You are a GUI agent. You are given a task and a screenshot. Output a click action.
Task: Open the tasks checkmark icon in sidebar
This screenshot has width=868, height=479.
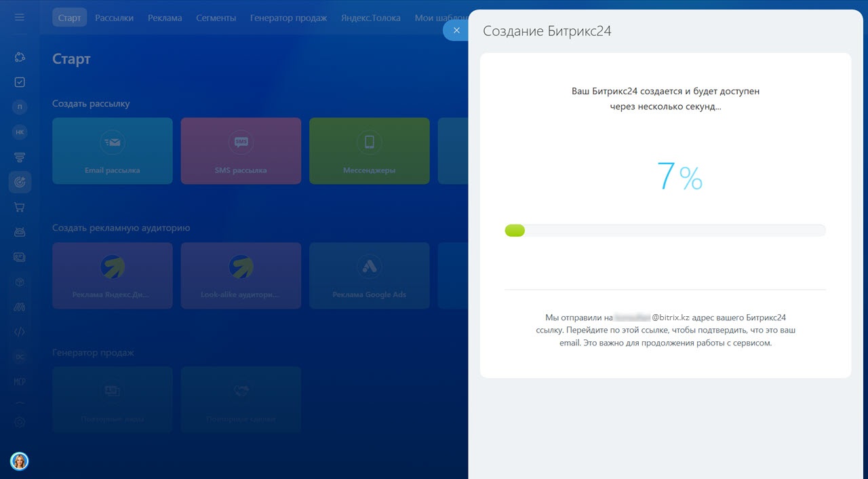(x=20, y=82)
